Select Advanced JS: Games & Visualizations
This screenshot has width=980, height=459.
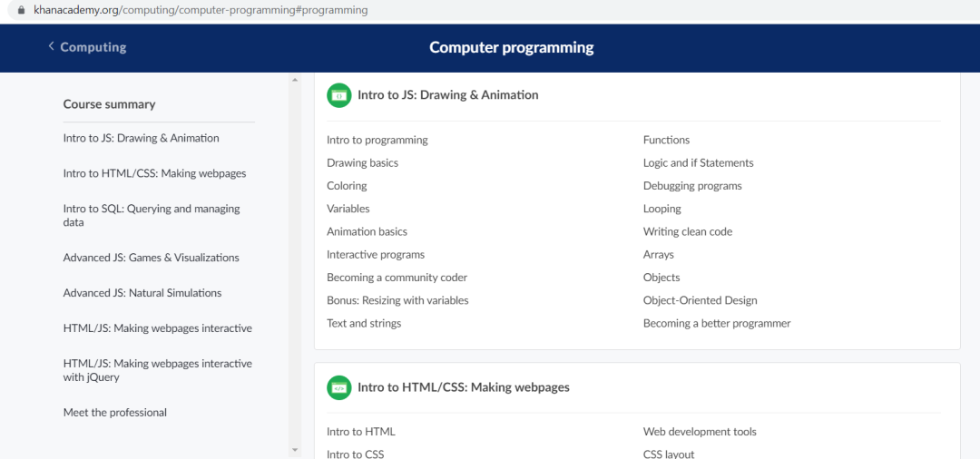tap(152, 258)
